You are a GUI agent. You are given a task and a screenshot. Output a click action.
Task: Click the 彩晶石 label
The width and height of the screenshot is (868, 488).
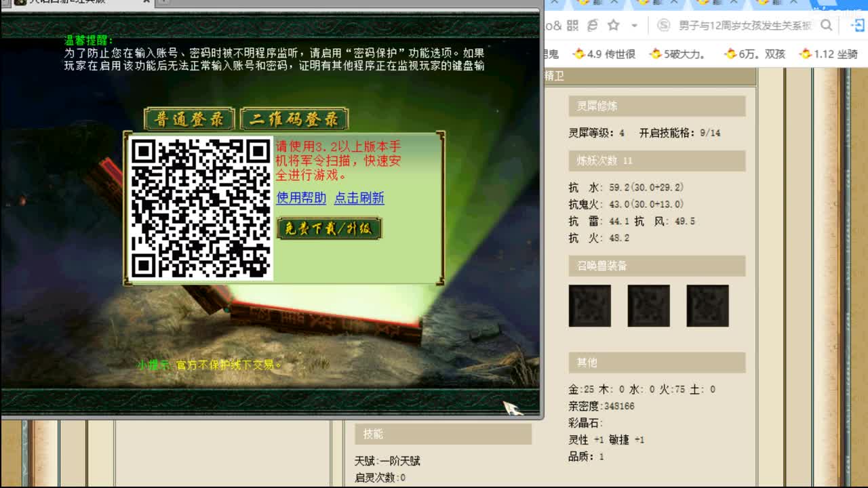(x=586, y=423)
